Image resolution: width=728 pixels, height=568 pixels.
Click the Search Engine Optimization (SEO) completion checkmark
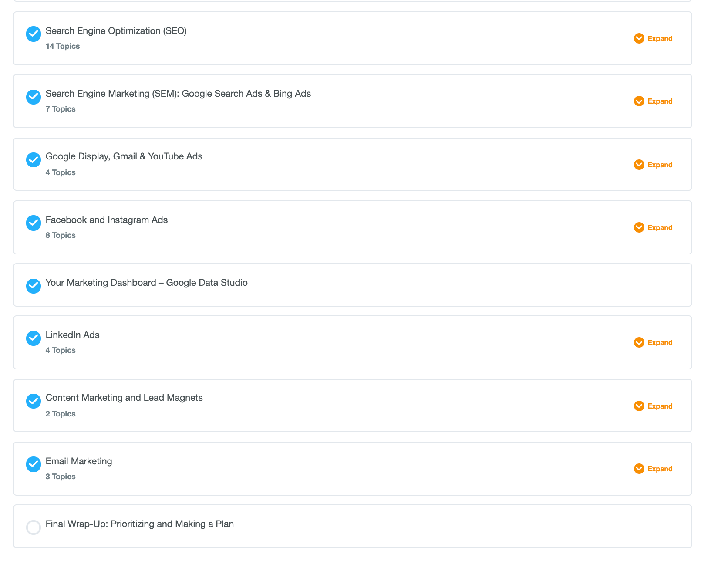tap(34, 34)
